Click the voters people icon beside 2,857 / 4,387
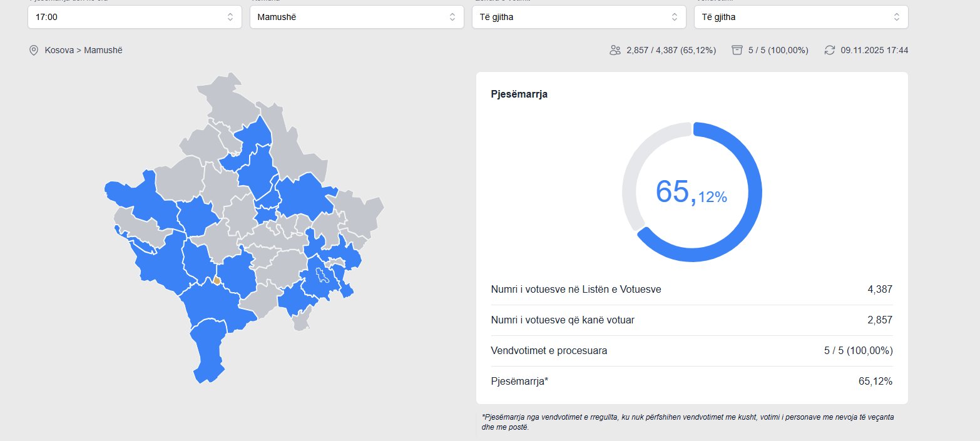Screen dimensions: 980x441 [615, 50]
